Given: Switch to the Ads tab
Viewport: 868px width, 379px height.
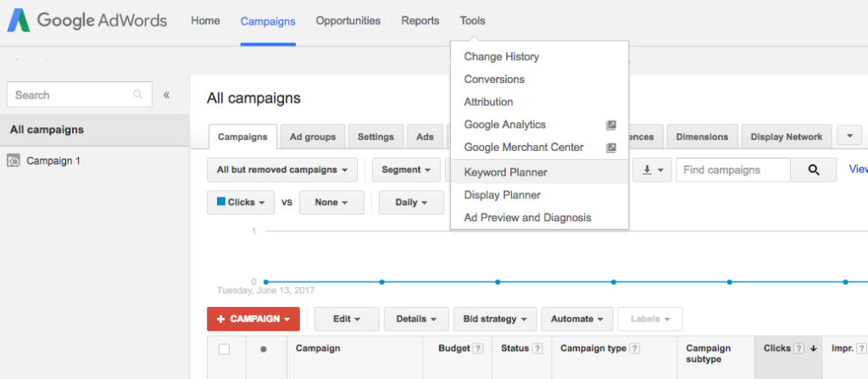Looking at the screenshot, I should pyautogui.click(x=426, y=137).
